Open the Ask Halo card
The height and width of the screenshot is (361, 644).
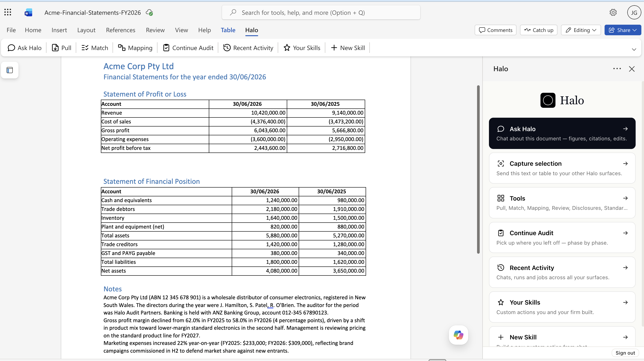(562, 133)
